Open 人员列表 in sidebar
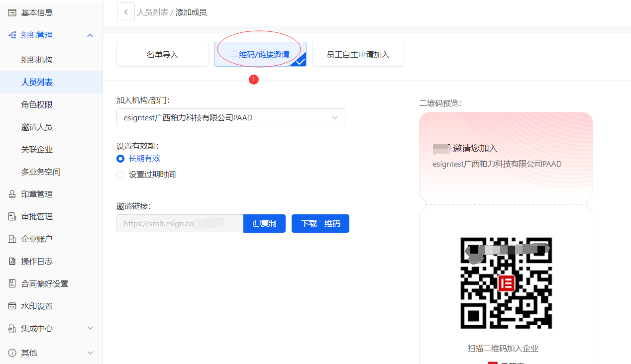The image size is (631, 364). 51,82
